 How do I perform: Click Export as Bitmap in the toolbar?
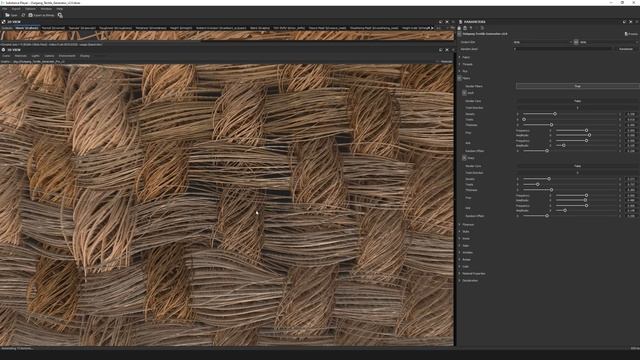[41, 15]
